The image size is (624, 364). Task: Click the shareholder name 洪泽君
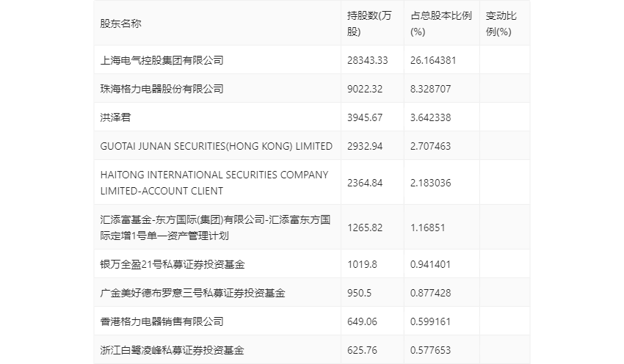point(115,117)
